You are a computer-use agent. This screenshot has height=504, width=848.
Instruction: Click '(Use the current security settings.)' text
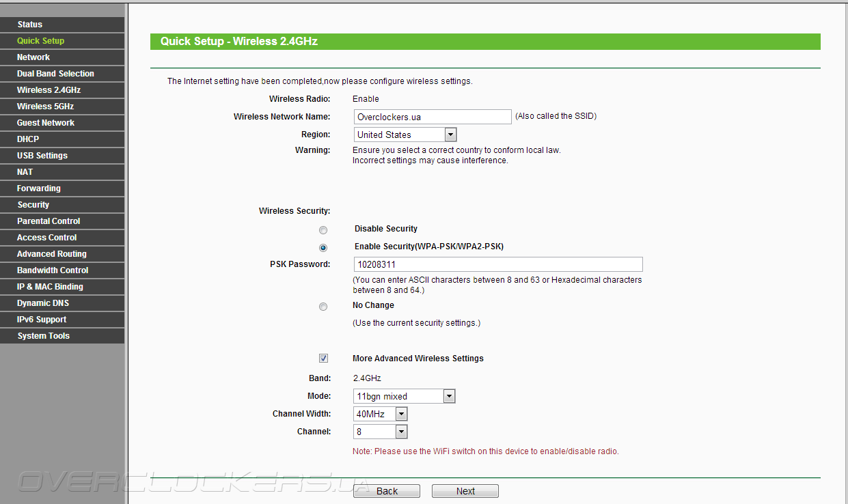[417, 323]
